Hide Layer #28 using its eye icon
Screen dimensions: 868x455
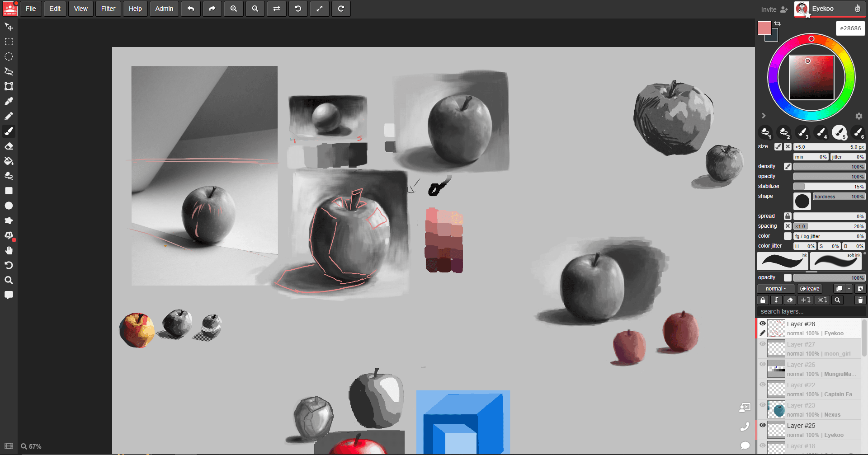[763, 324]
